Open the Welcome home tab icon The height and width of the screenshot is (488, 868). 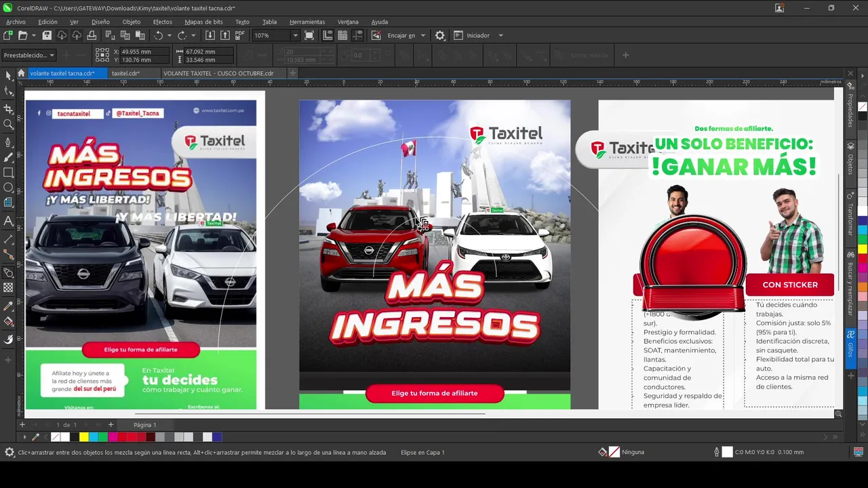[x=21, y=73]
